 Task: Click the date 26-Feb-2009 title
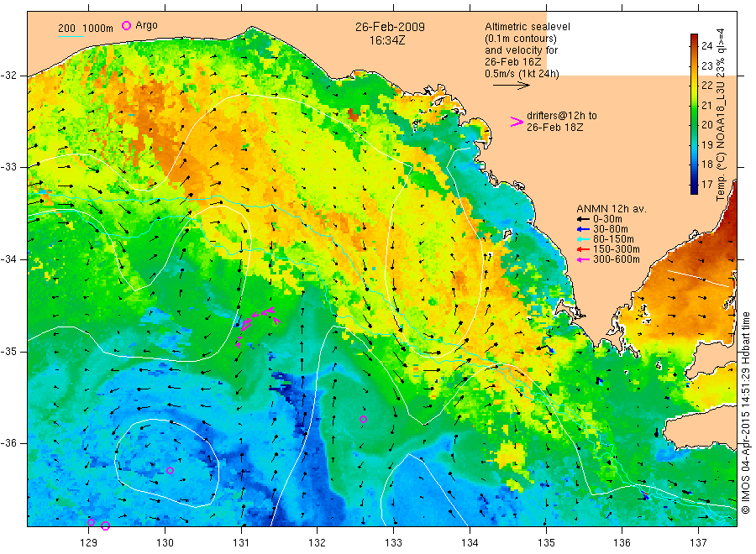tap(390, 27)
